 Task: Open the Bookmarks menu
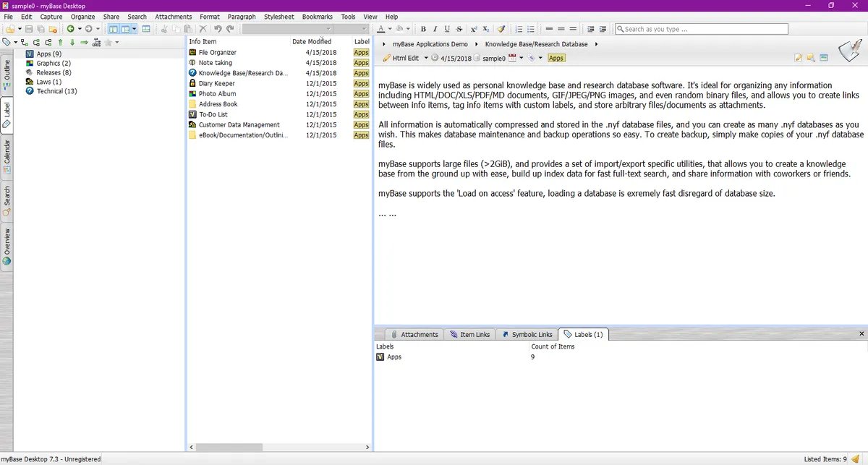[x=317, y=17]
